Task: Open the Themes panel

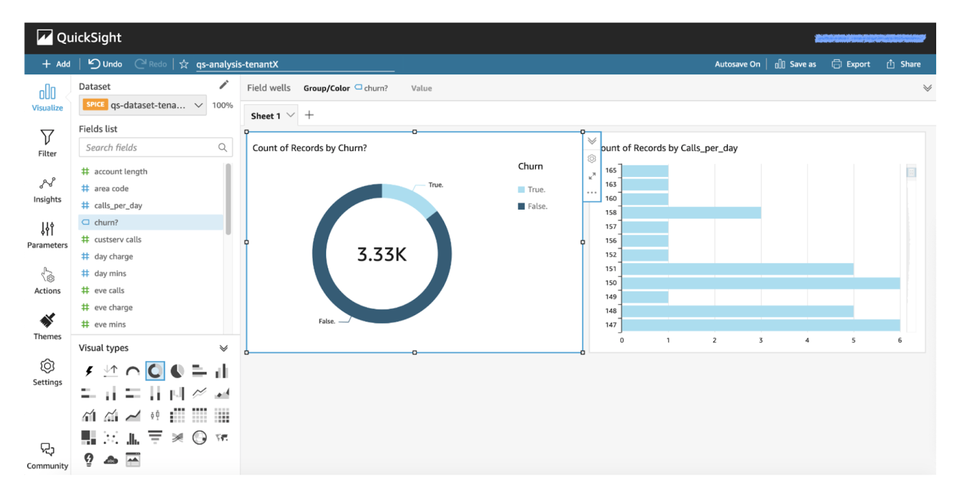Action: point(47,326)
